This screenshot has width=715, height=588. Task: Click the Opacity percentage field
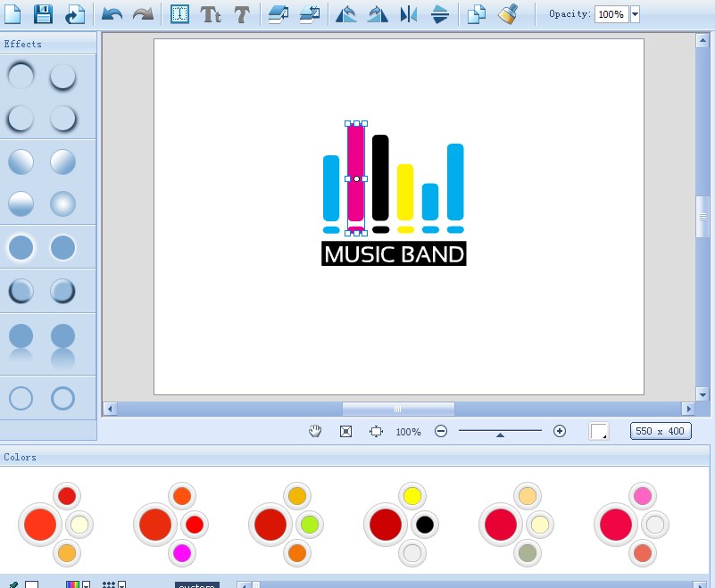[x=611, y=14]
